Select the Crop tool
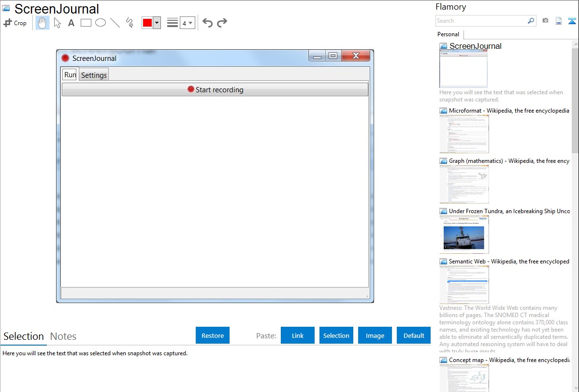 pyautogui.click(x=15, y=23)
